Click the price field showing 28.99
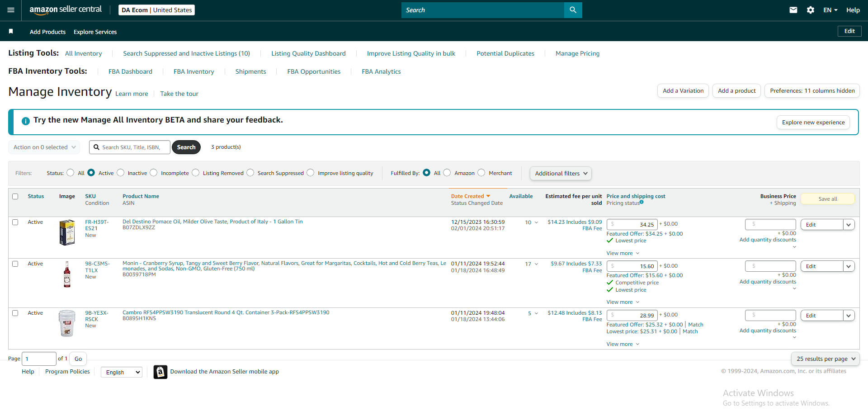 (x=632, y=315)
